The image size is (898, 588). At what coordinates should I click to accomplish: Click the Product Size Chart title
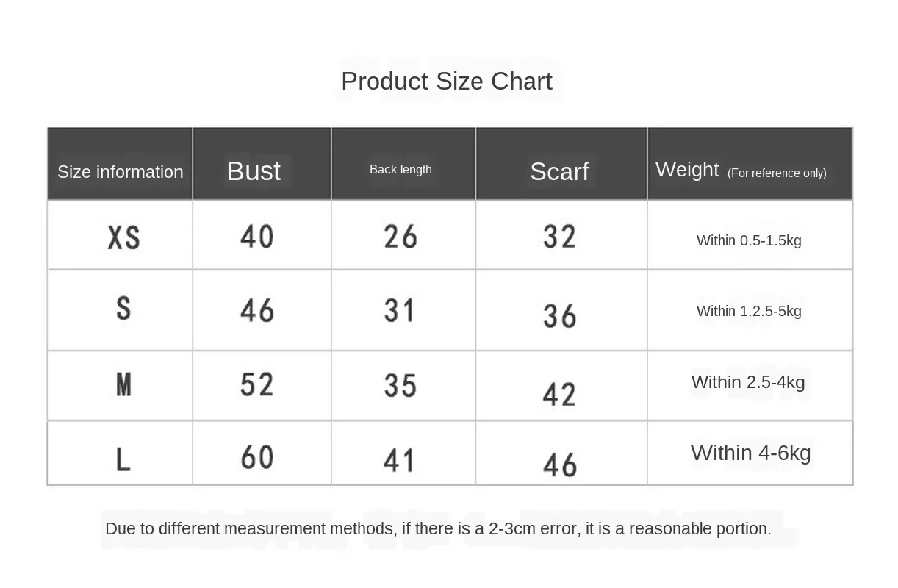coord(447,81)
